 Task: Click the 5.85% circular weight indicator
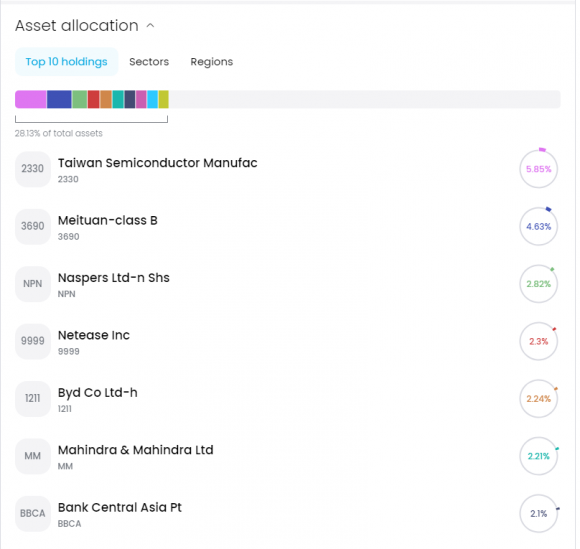tap(539, 169)
